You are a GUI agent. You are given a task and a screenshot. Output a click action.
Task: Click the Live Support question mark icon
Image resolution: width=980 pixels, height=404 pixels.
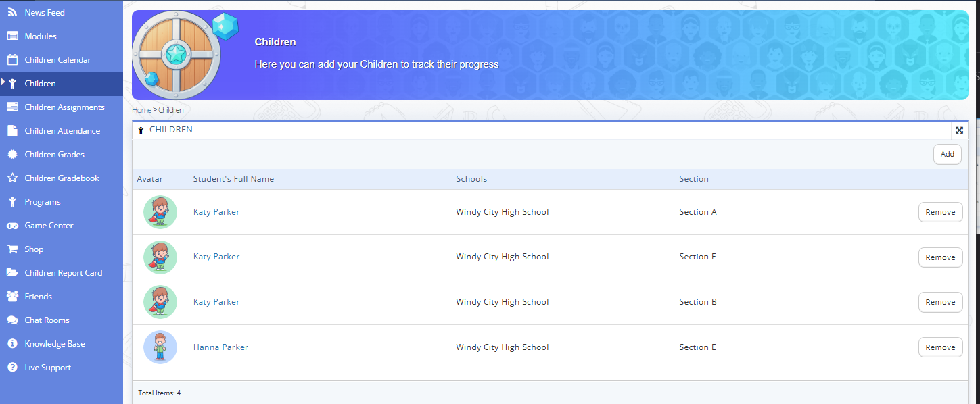pos(12,368)
